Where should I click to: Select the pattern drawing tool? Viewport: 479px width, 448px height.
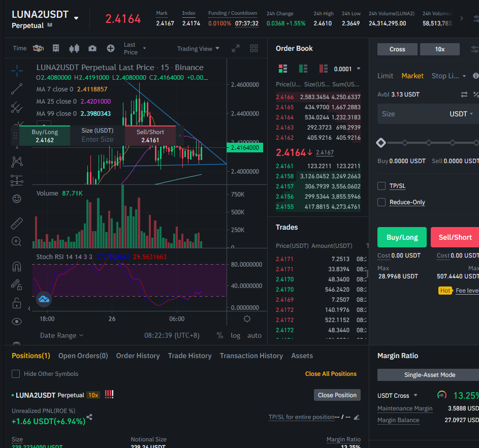click(x=17, y=162)
